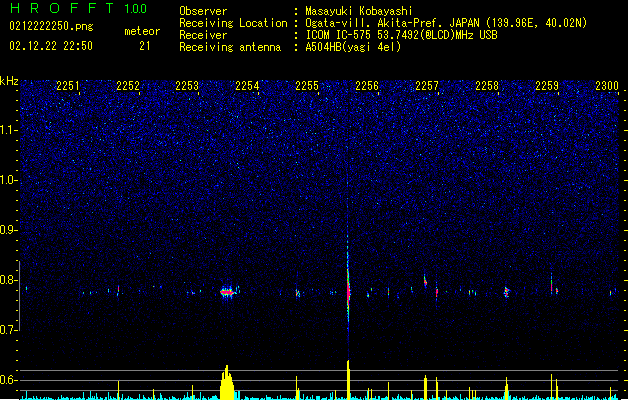
Task: Click time marker 2254
Action: point(247,85)
